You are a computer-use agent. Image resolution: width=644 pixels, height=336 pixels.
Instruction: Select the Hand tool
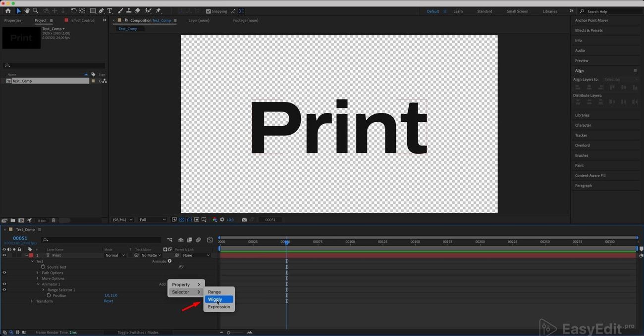point(27,11)
